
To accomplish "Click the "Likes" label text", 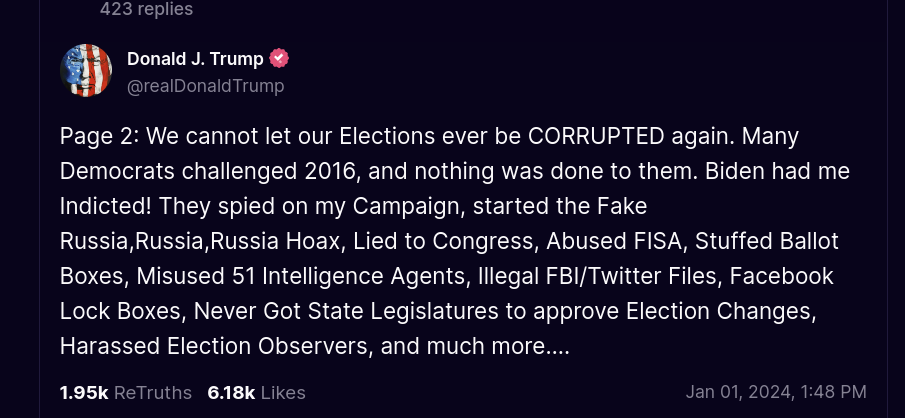I will click(281, 392).
